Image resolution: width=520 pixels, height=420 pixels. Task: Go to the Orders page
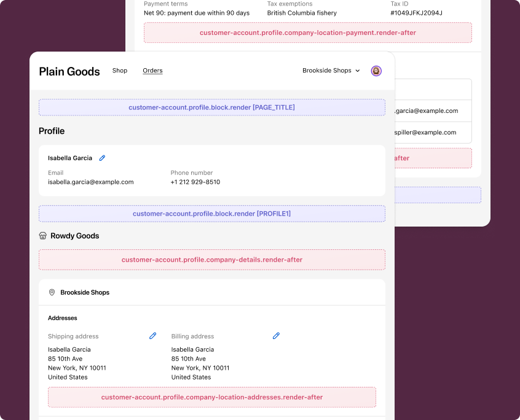pos(152,71)
